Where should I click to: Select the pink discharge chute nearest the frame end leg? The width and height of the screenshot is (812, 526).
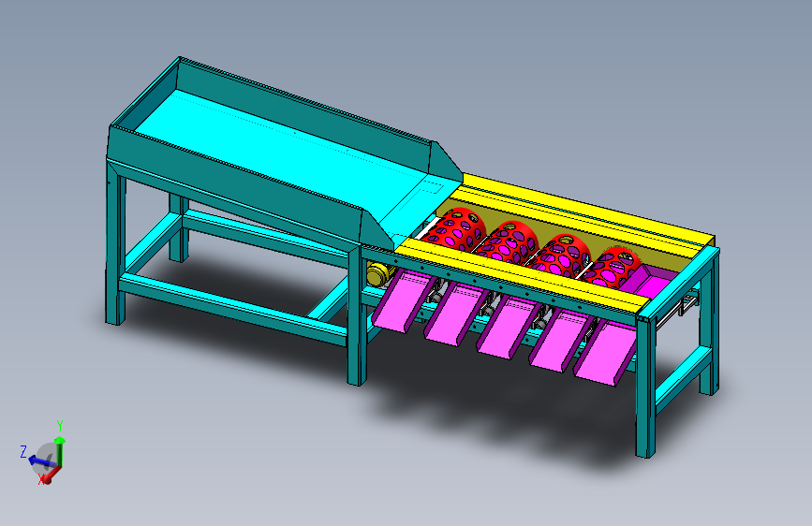coord(605,353)
